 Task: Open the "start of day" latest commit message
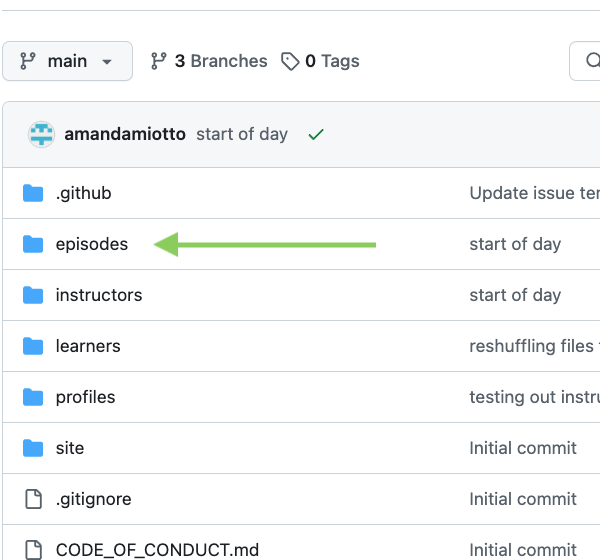[x=242, y=134]
